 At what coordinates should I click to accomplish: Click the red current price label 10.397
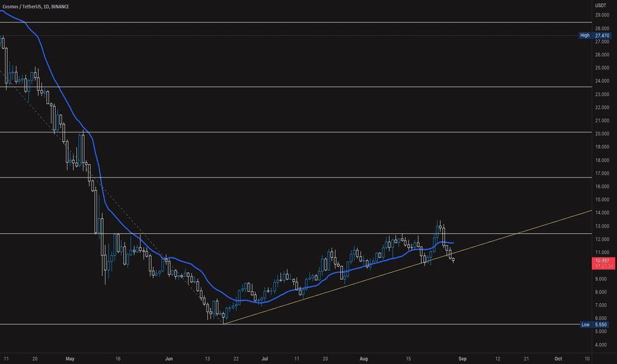pos(603,263)
